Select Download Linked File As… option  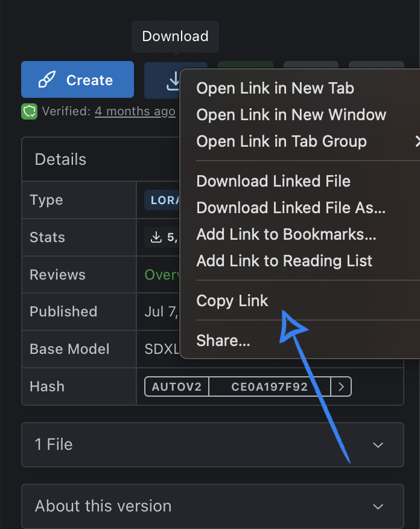pyautogui.click(x=291, y=208)
